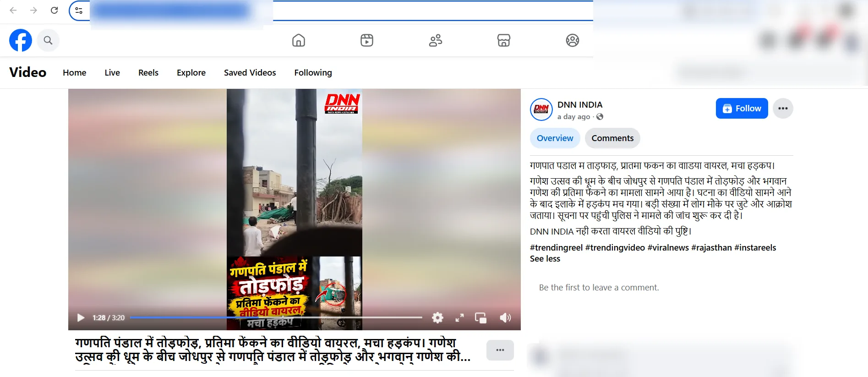Image resolution: width=868 pixels, height=377 pixels.
Task: Seek along the video progress bar
Action: [276, 317]
